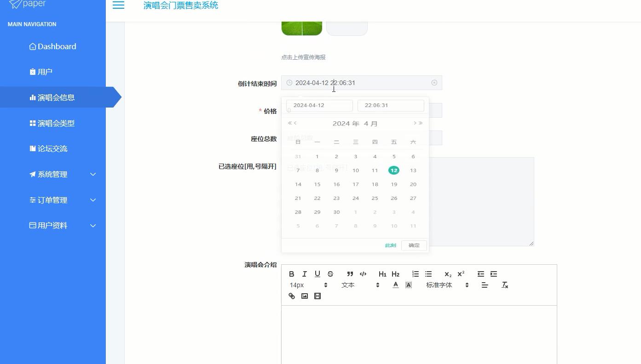The image size is (641, 364).
Task: Click the date input 2024-04-12 in picker
Action: [319, 105]
